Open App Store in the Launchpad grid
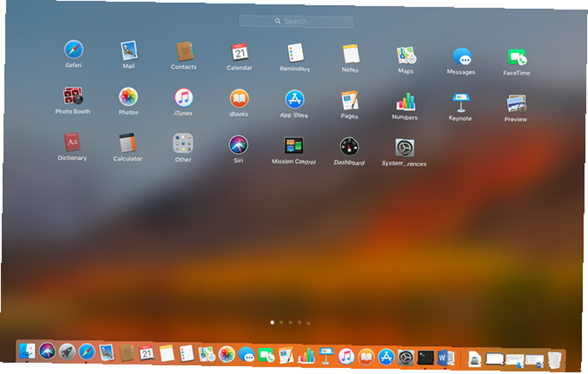The width and height of the screenshot is (588, 374). [295, 100]
